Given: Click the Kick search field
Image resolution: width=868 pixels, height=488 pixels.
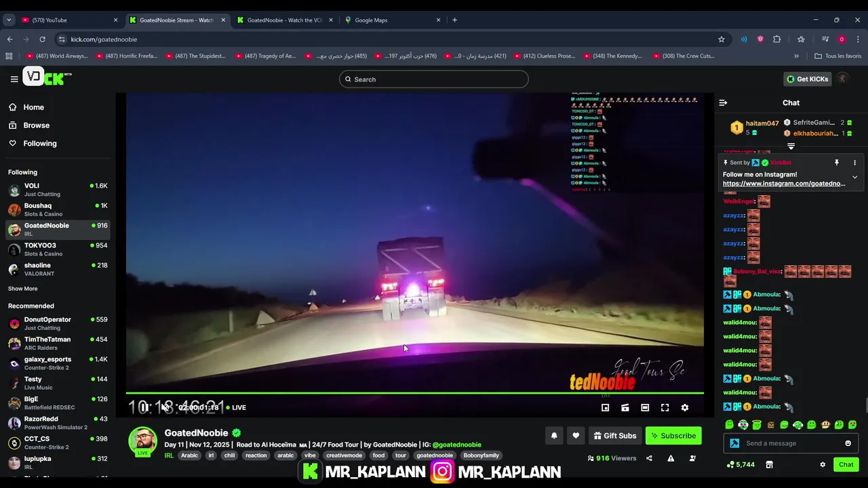Looking at the screenshot, I should (x=433, y=79).
